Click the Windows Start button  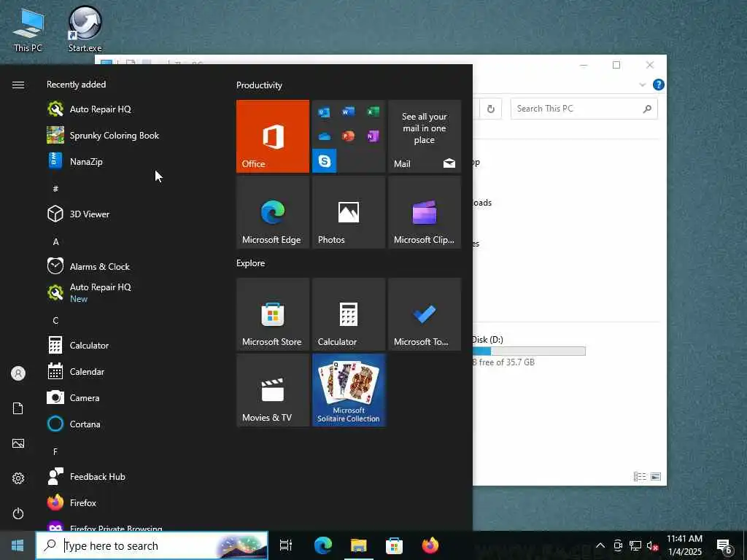pyautogui.click(x=18, y=545)
